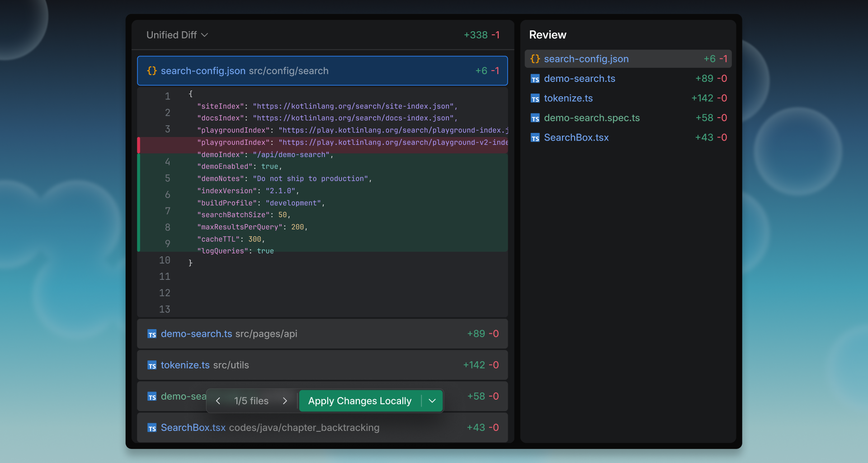868x463 pixels.
Task: Click the removed playgroundIndex line in the diff
Action: click(x=322, y=142)
